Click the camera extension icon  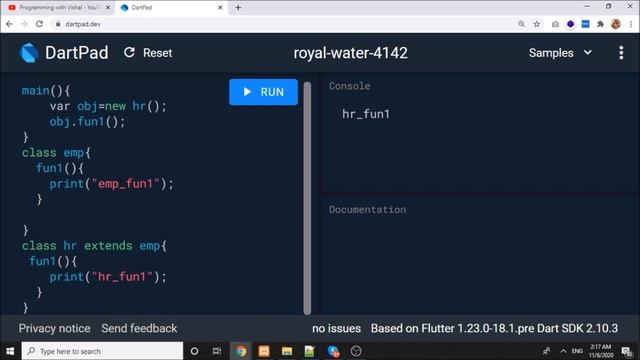[x=555, y=24]
